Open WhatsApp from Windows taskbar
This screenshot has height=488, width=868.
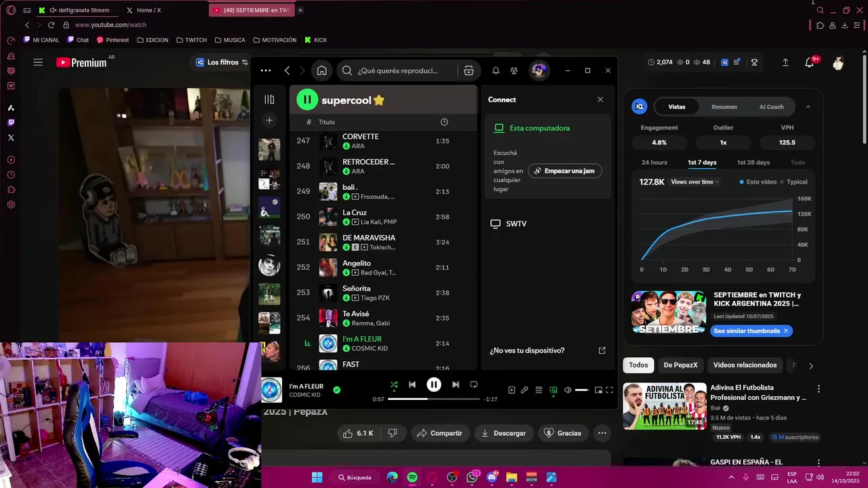[472, 477]
